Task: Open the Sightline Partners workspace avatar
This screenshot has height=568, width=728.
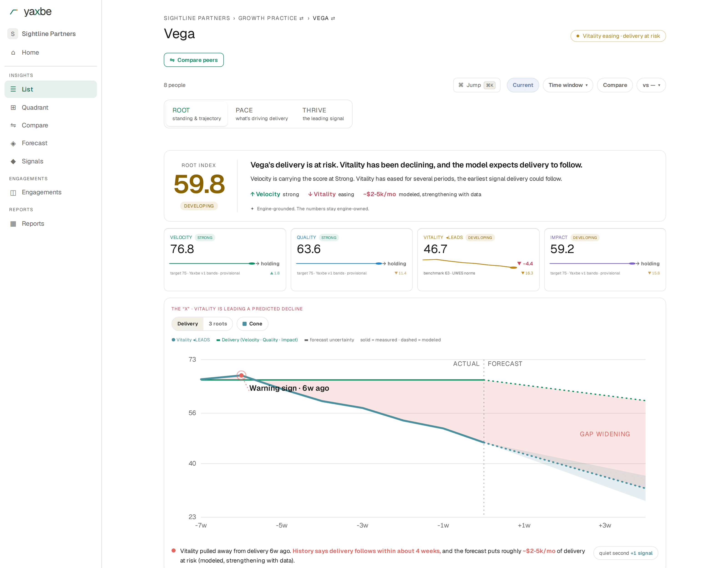Action: coord(13,34)
